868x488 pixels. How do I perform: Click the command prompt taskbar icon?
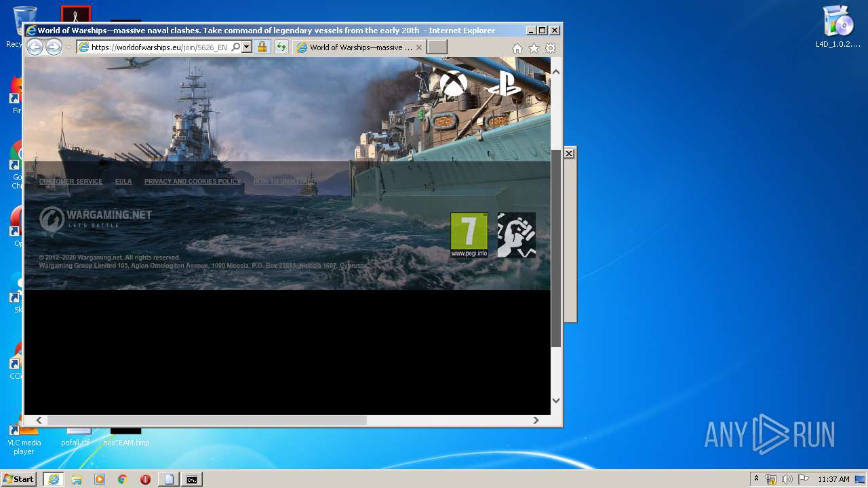coord(192,479)
